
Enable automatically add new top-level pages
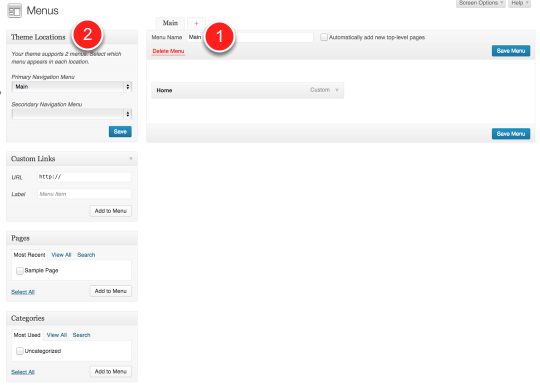324,37
